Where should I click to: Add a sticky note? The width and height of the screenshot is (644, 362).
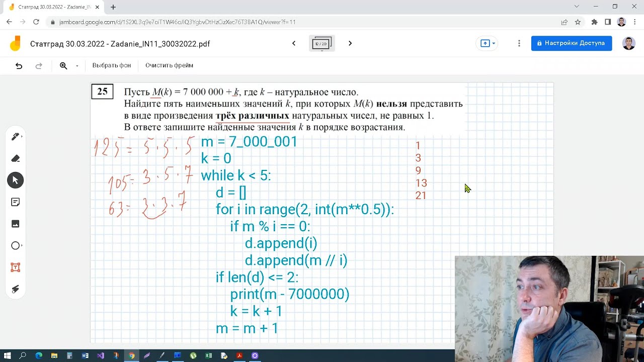pyautogui.click(x=15, y=202)
